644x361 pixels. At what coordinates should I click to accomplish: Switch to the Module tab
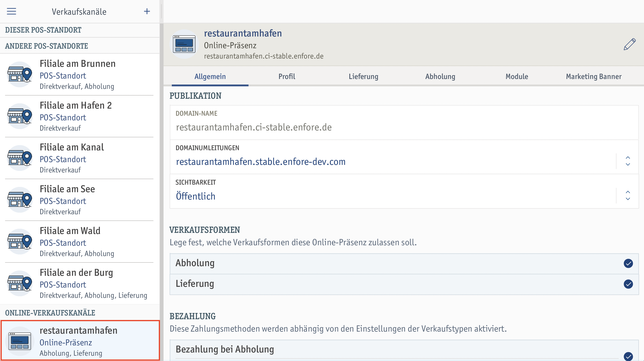(517, 76)
